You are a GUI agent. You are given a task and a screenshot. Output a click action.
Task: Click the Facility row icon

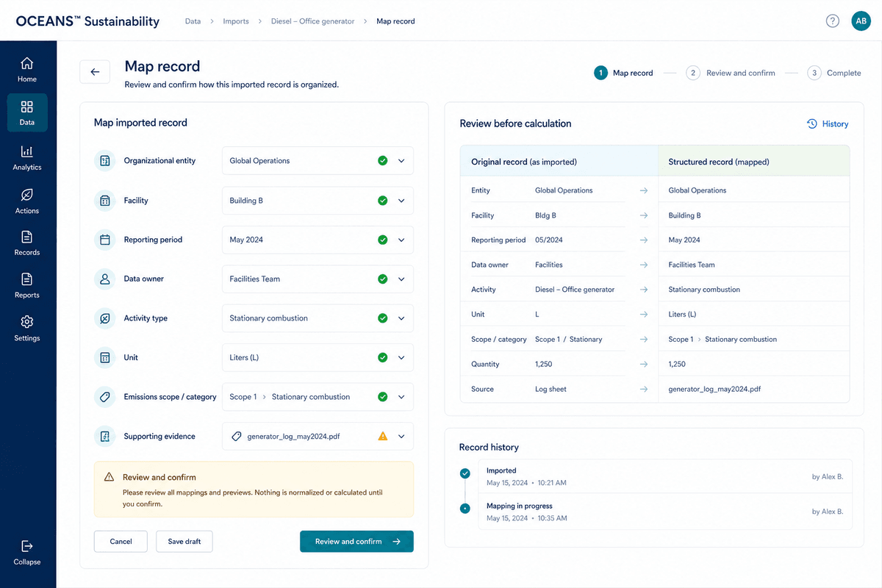[105, 200]
